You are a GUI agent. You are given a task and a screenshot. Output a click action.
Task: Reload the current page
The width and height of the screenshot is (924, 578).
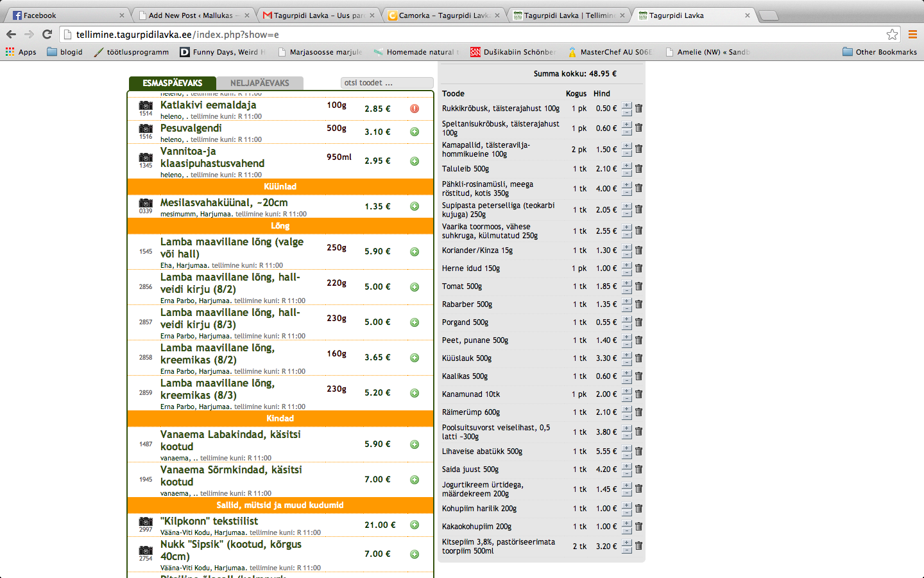(47, 35)
